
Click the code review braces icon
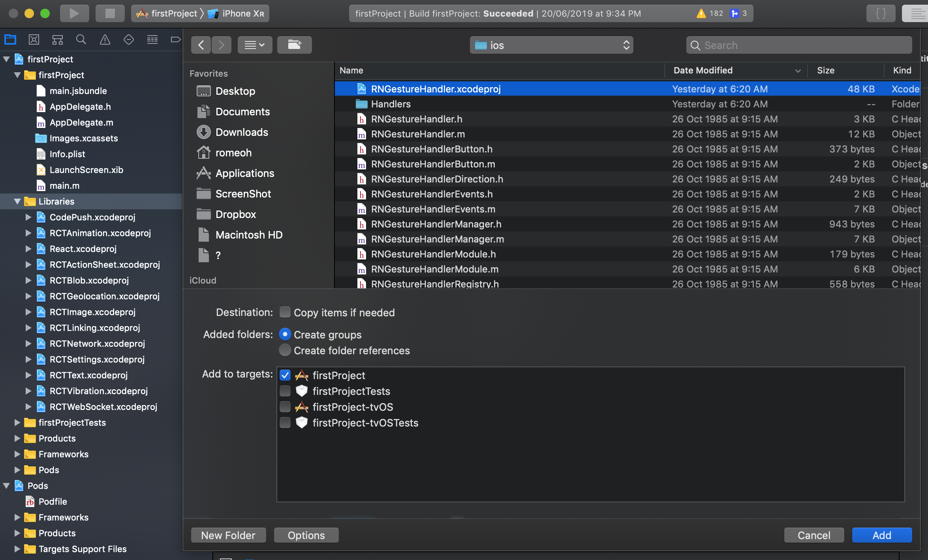(881, 13)
